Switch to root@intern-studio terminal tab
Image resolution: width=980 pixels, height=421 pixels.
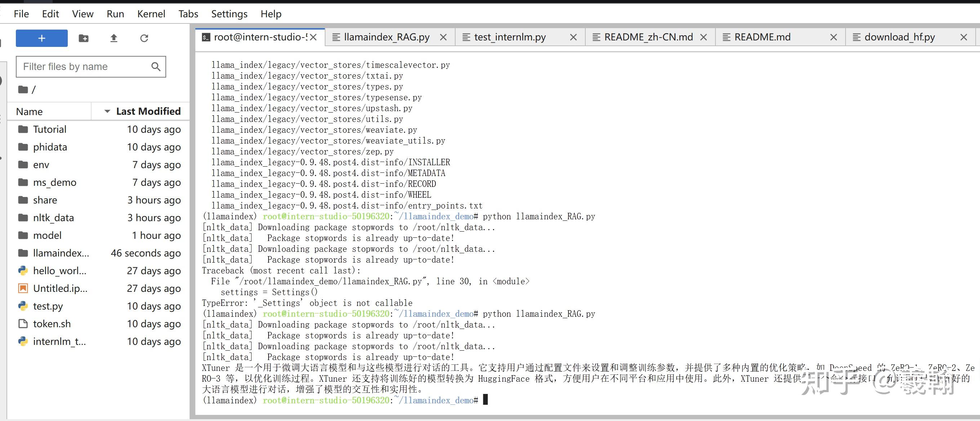click(x=260, y=37)
